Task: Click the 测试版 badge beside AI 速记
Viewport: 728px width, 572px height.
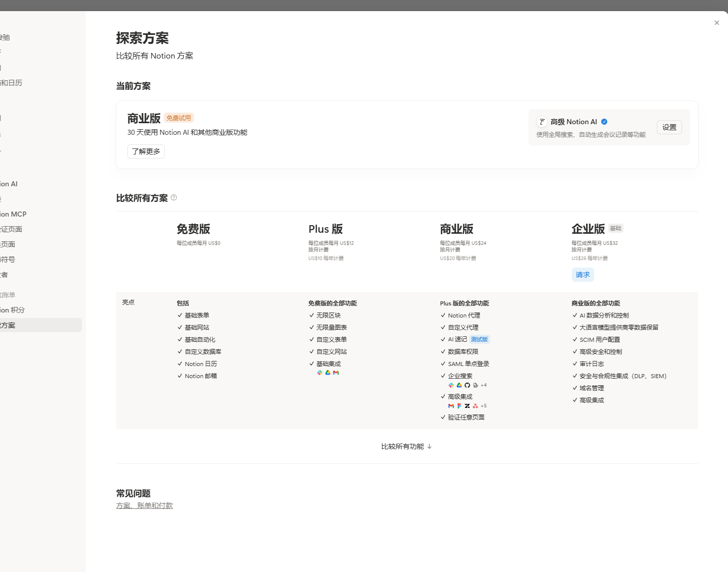Action: point(479,339)
